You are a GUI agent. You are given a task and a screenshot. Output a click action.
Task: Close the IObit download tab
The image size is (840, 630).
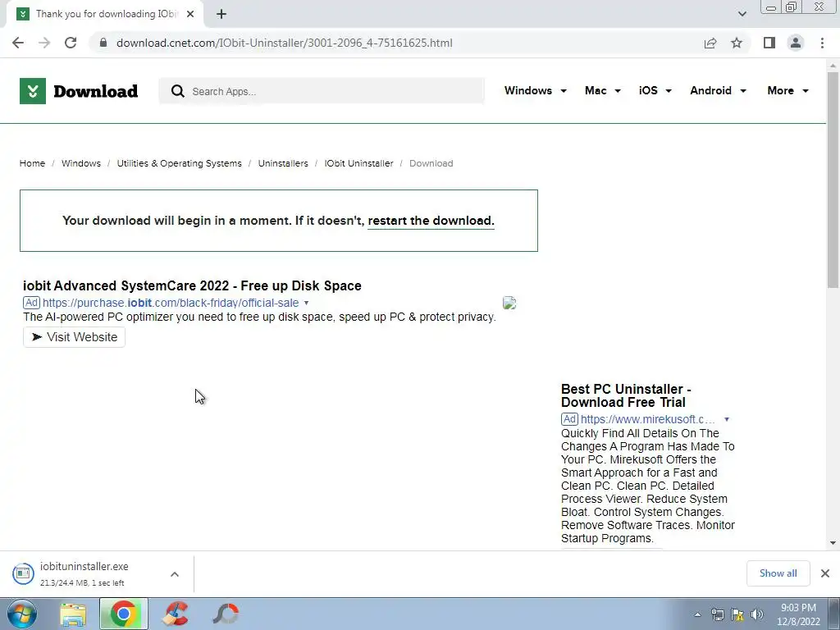point(190,15)
